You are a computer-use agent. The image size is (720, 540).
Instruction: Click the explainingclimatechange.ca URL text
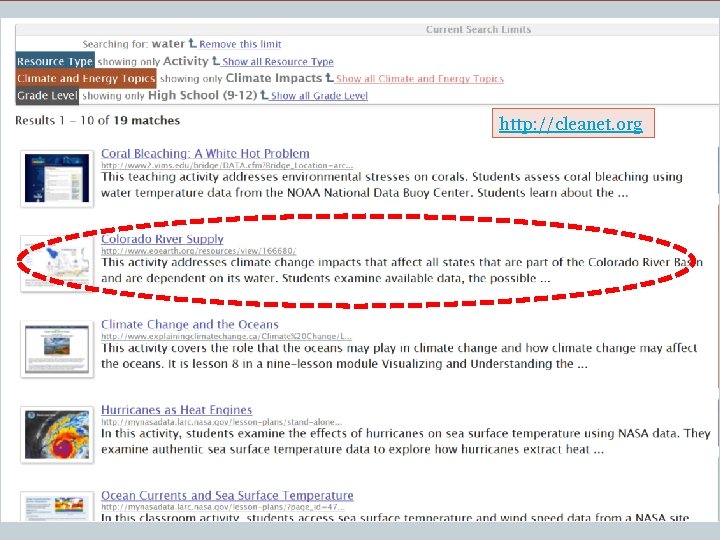tap(226, 336)
